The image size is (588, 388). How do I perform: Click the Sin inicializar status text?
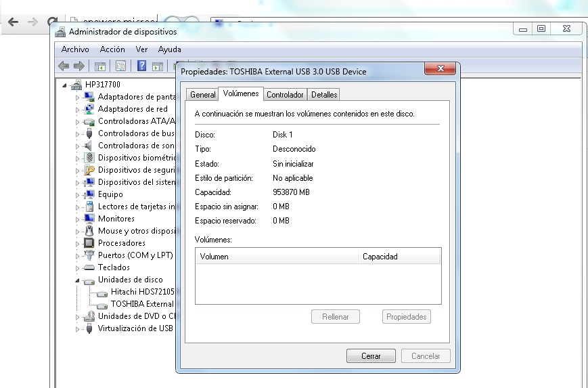pos(293,164)
